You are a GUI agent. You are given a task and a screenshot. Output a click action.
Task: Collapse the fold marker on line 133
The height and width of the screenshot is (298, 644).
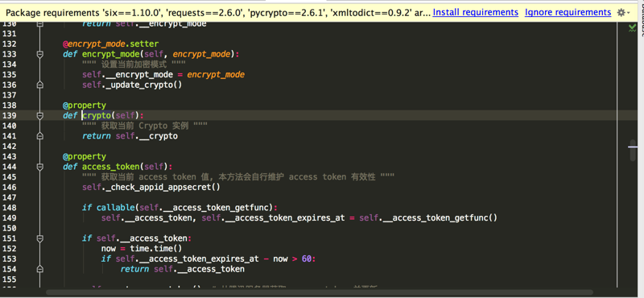tap(39, 54)
